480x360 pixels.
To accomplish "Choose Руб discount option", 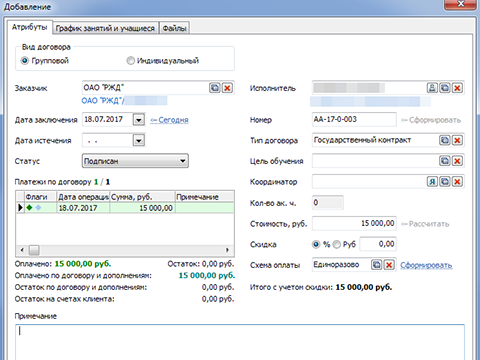I will coord(337,244).
